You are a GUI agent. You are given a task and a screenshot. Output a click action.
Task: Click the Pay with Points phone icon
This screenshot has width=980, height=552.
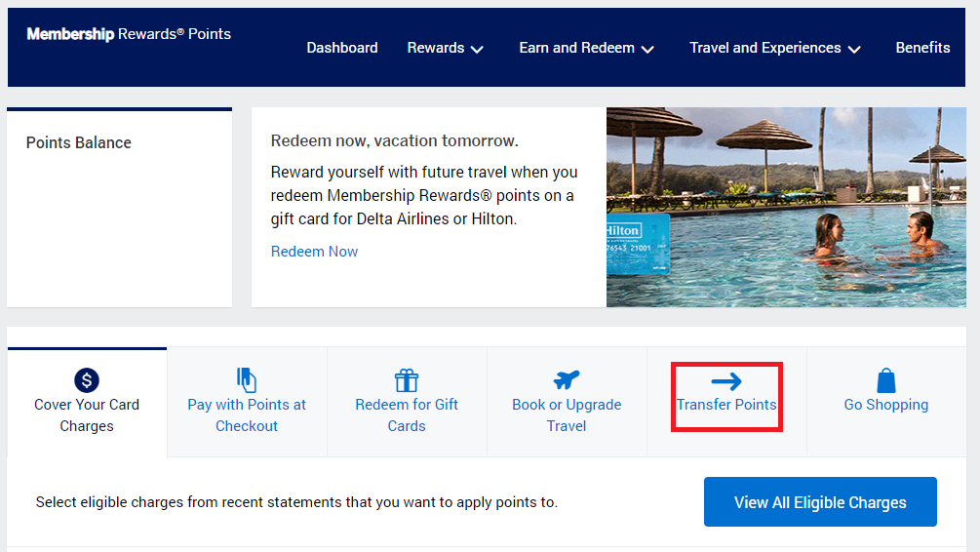point(247,380)
